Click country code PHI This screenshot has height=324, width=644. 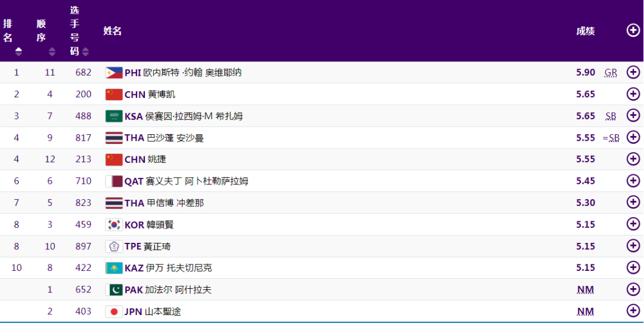tap(132, 73)
